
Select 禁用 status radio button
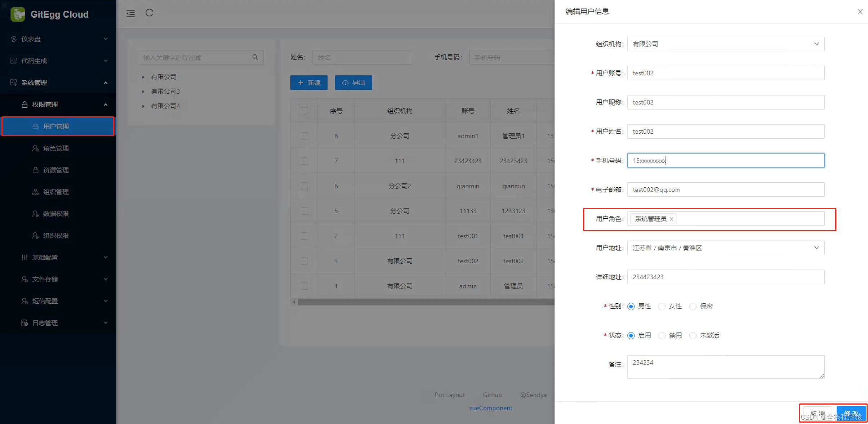662,336
